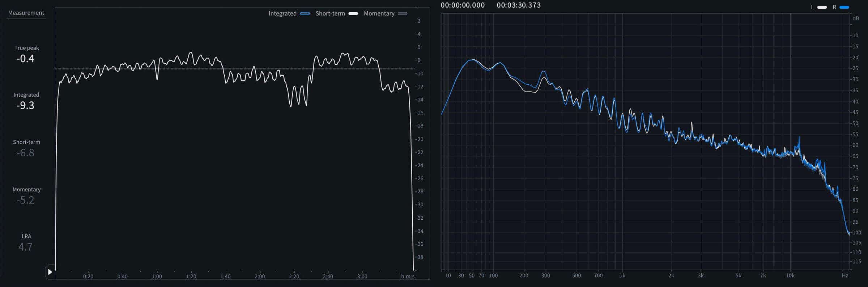Select the Measurement panel header
868x287 pixels.
click(x=26, y=13)
